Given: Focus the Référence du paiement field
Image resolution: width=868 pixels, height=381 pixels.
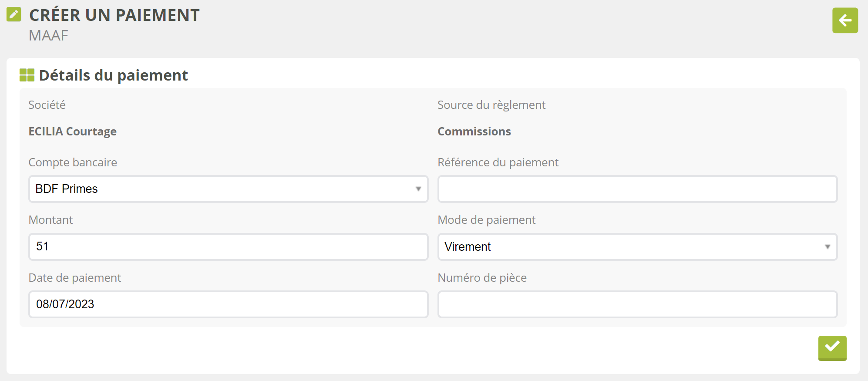Looking at the screenshot, I should [x=637, y=189].
